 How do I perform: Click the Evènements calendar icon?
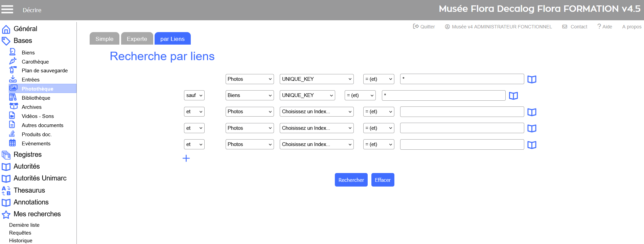point(13,143)
